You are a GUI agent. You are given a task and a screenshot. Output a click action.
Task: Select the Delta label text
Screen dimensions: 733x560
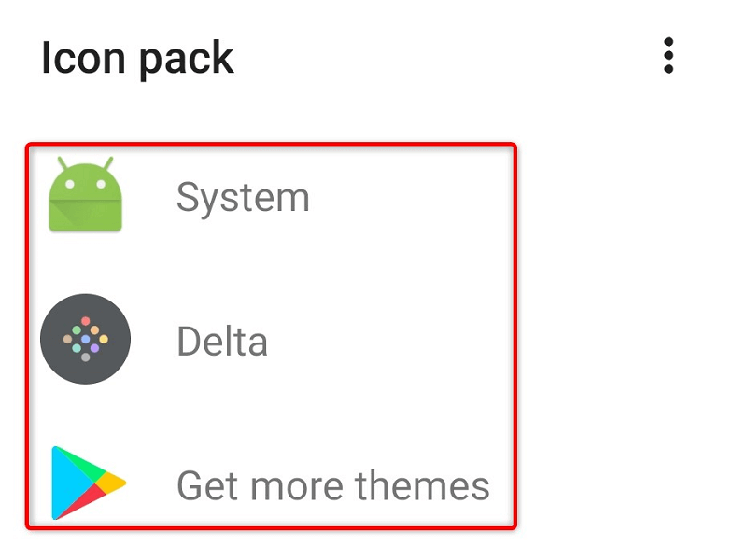[x=222, y=342]
